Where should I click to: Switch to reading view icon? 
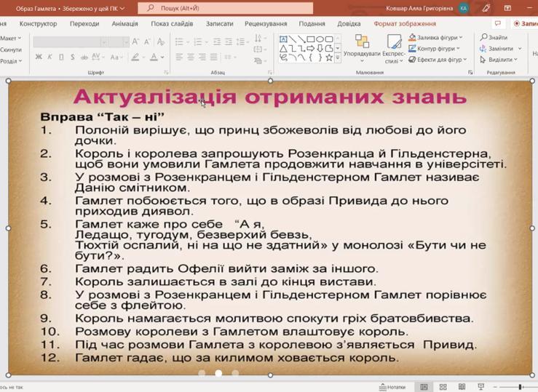pyautogui.click(x=462, y=387)
